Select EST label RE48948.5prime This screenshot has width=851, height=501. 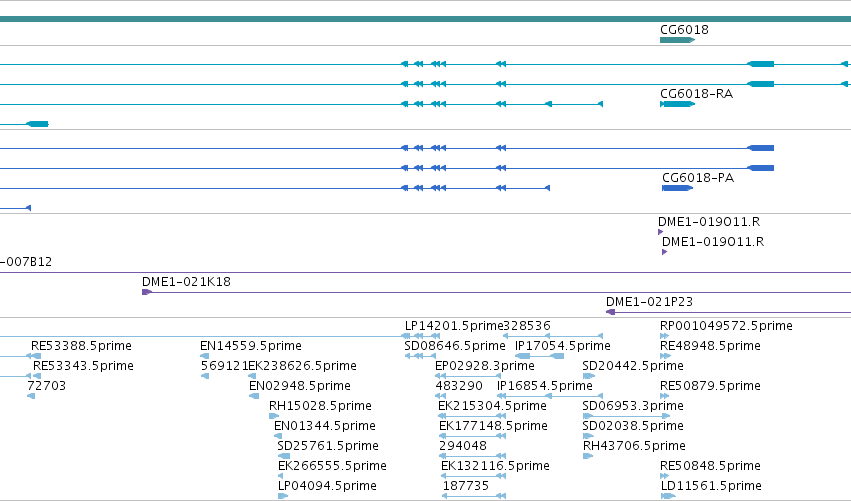[x=710, y=346]
